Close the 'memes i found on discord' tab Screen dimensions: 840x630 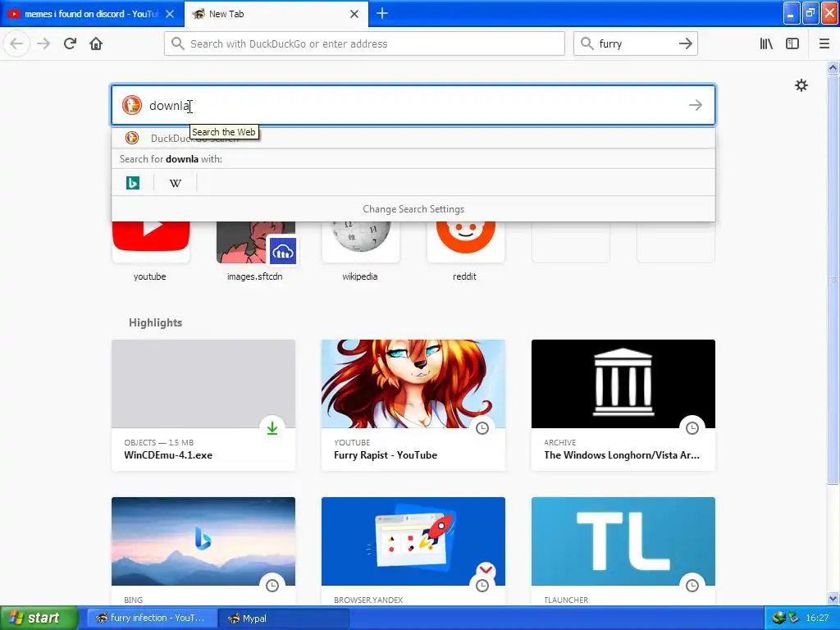(x=170, y=14)
